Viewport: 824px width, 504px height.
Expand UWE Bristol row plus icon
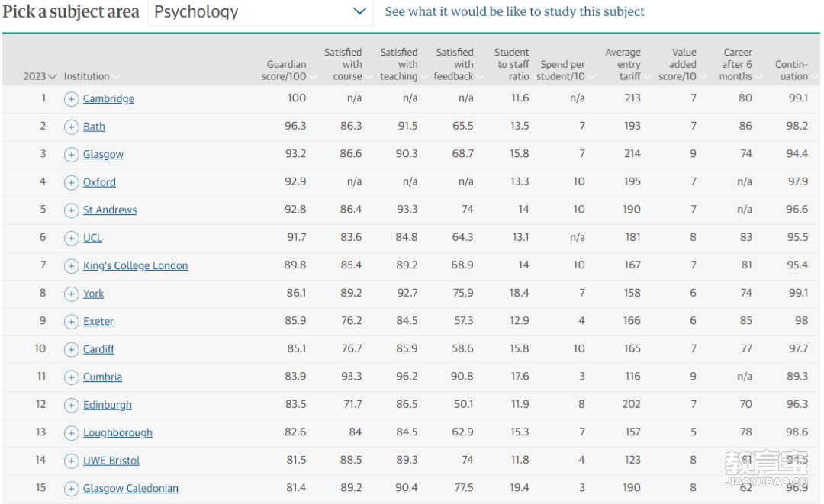(x=72, y=461)
